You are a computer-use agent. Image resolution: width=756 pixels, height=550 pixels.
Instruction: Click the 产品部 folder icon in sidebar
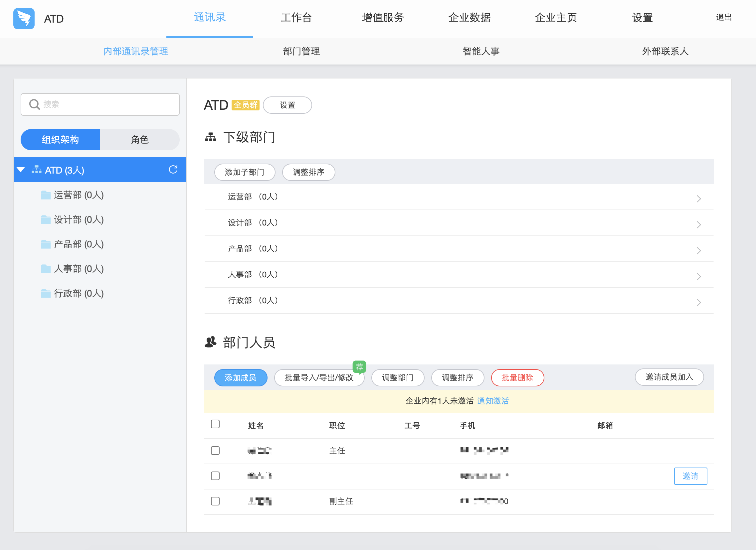point(46,244)
